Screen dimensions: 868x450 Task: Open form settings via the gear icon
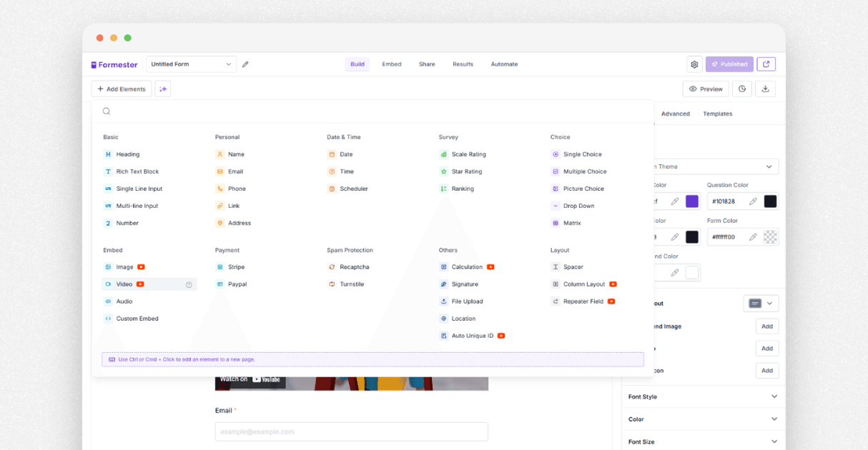[694, 64]
